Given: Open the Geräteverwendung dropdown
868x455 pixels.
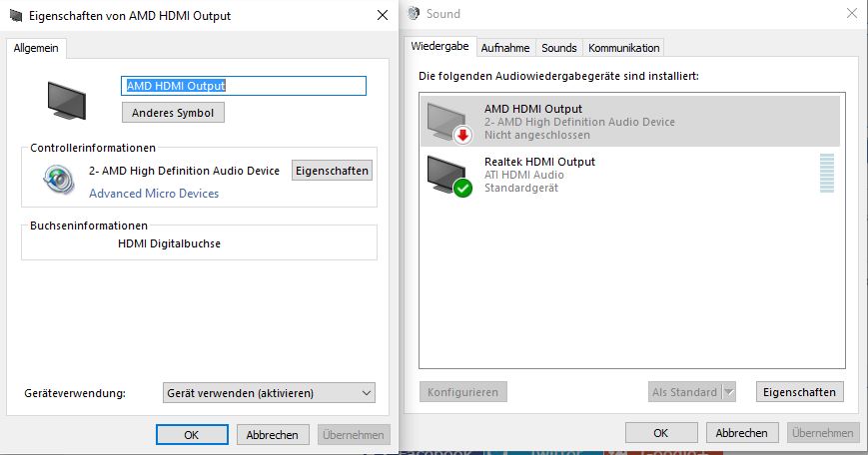Looking at the screenshot, I should pos(269,393).
